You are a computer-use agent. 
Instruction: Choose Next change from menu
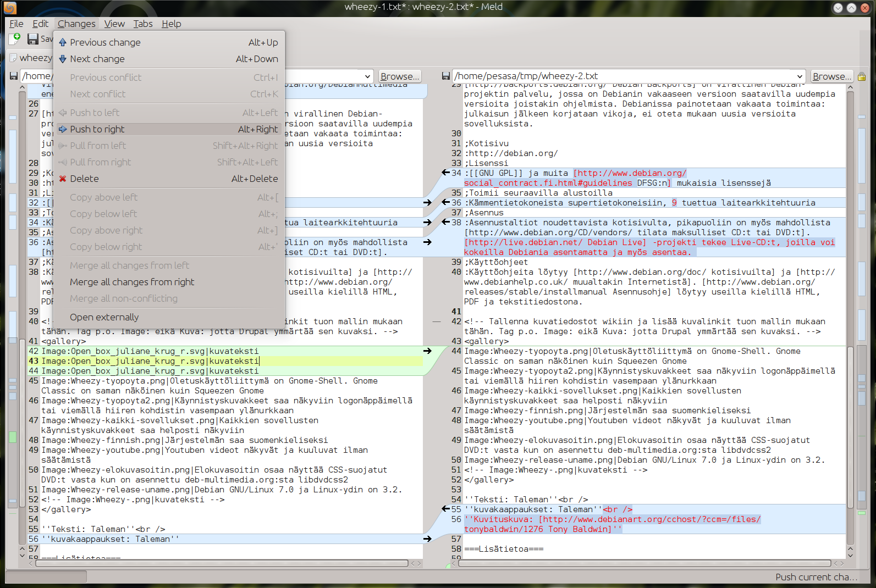169,59
